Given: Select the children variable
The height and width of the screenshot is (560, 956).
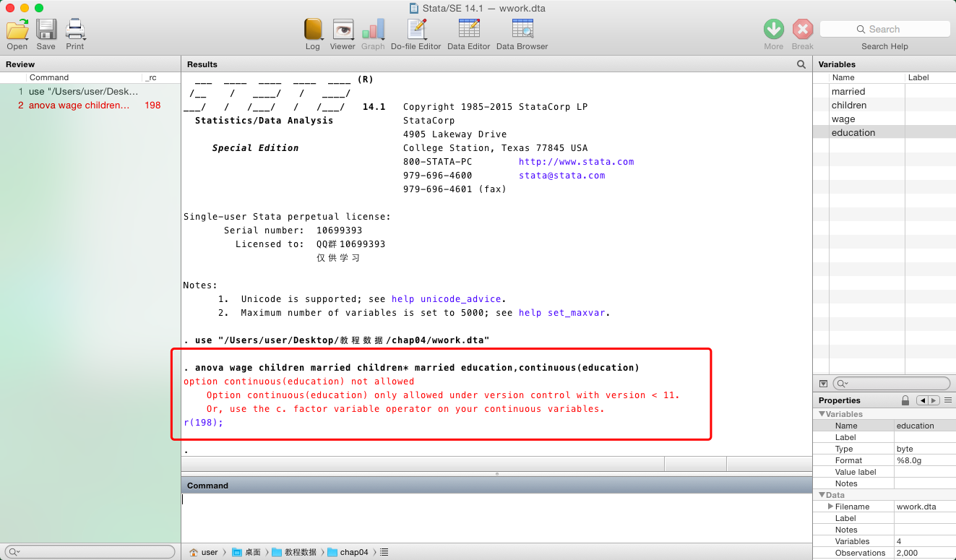Looking at the screenshot, I should coord(848,105).
